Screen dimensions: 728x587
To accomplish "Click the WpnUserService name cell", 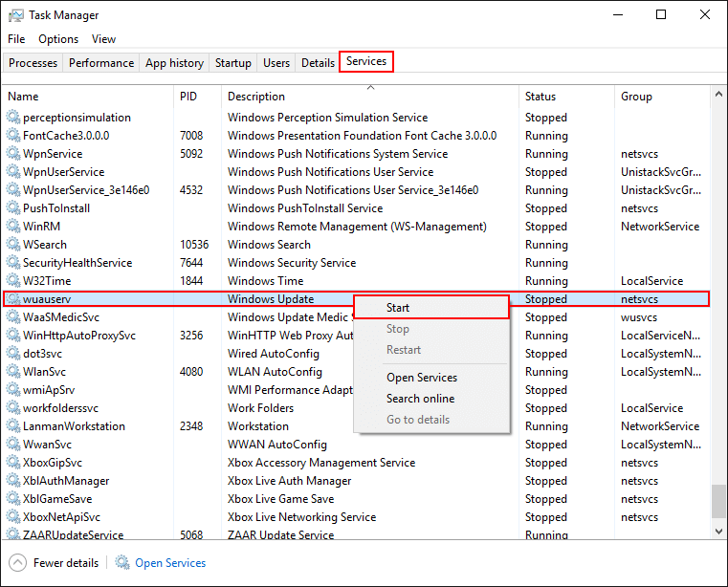I will tap(63, 172).
